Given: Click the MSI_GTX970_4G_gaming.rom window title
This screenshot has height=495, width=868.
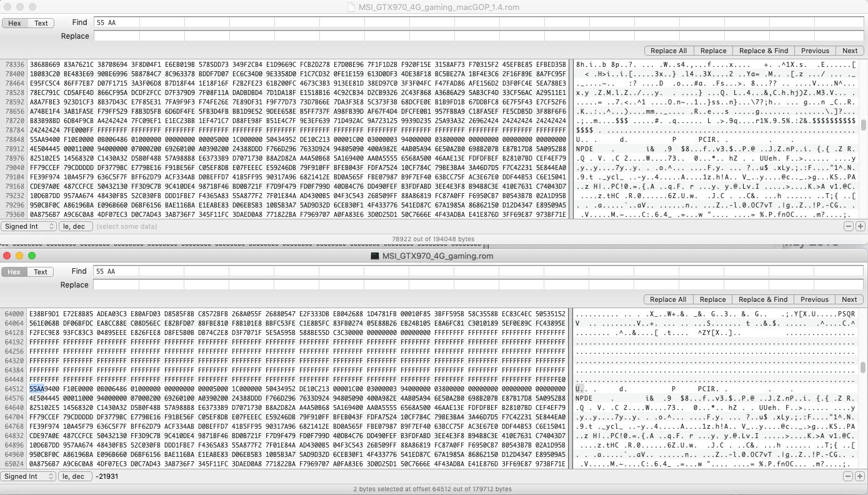Looking at the screenshot, I should tap(437, 256).
